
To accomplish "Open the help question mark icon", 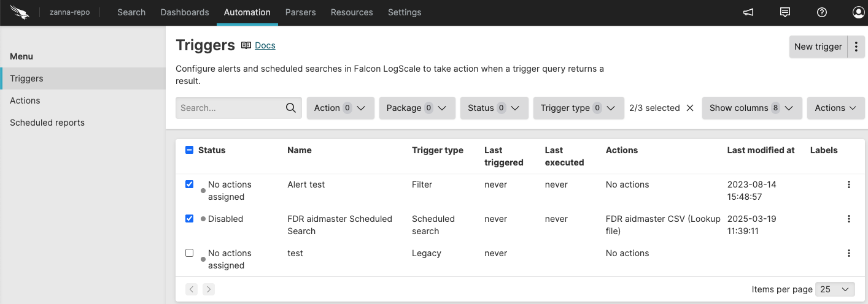I will click(822, 12).
